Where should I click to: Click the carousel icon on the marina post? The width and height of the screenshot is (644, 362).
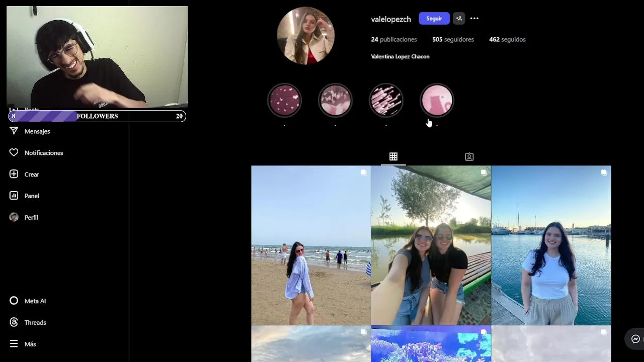click(x=604, y=172)
